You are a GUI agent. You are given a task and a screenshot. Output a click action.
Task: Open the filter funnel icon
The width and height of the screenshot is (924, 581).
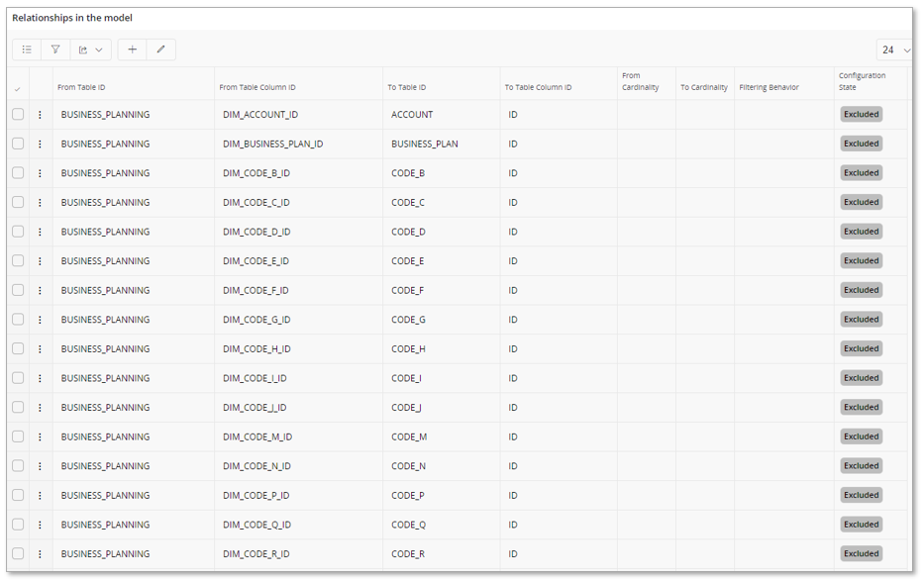coord(55,49)
